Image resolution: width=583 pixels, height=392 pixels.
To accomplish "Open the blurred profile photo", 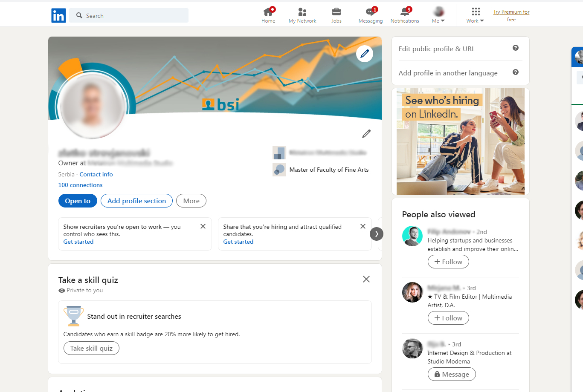I will click(93, 105).
